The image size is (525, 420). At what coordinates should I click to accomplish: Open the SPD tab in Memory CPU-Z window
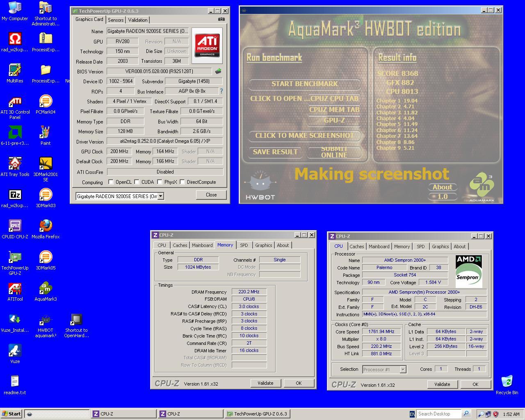244,245
